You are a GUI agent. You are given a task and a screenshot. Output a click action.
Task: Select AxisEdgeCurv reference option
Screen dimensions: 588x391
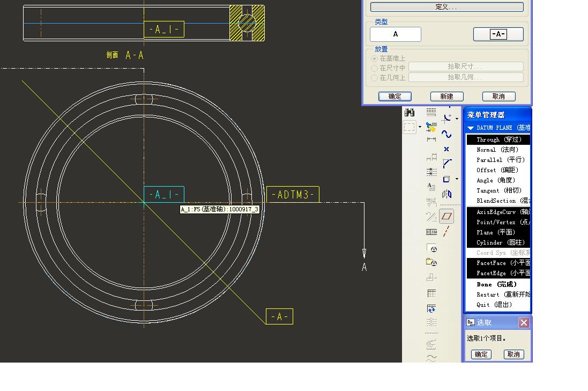tap(498, 212)
